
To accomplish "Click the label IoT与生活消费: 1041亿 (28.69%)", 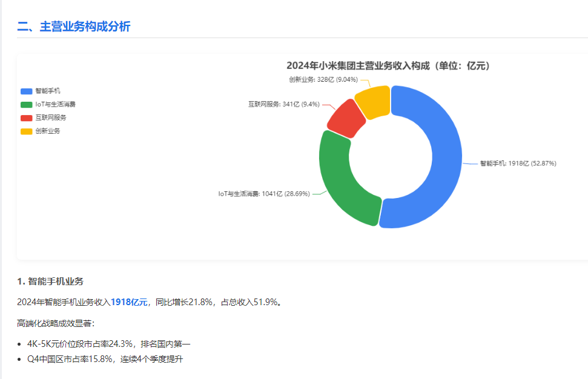I will [x=264, y=194].
